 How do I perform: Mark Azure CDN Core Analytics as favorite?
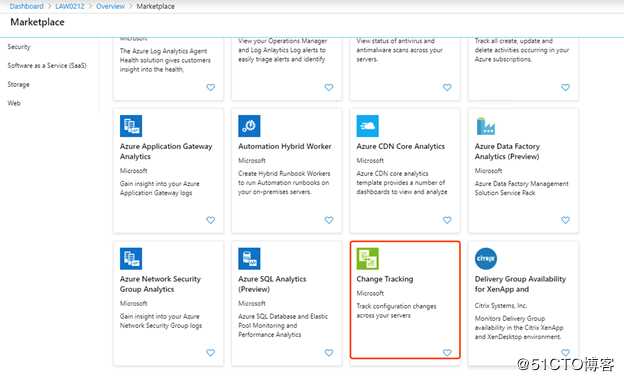pyautogui.click(x=447, y=220)
